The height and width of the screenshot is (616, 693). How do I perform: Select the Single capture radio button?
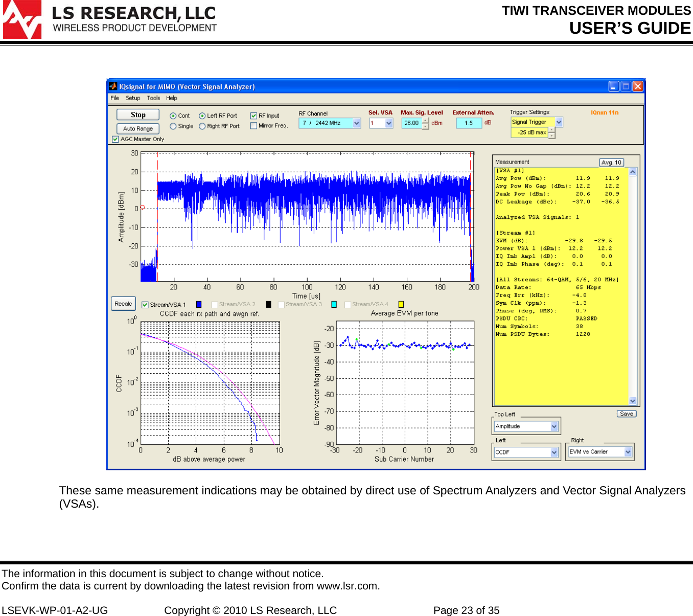point(173,126)
